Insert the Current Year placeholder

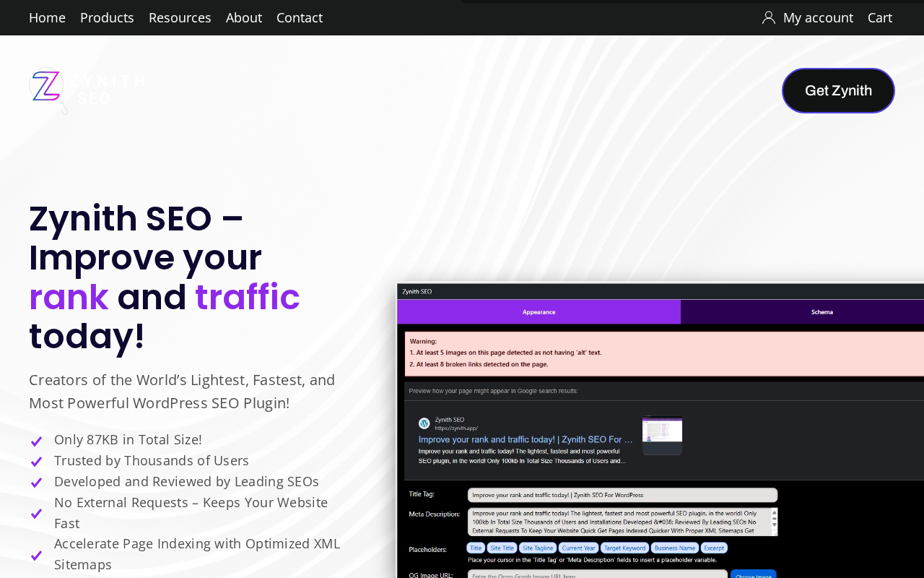tap(578, 548)
